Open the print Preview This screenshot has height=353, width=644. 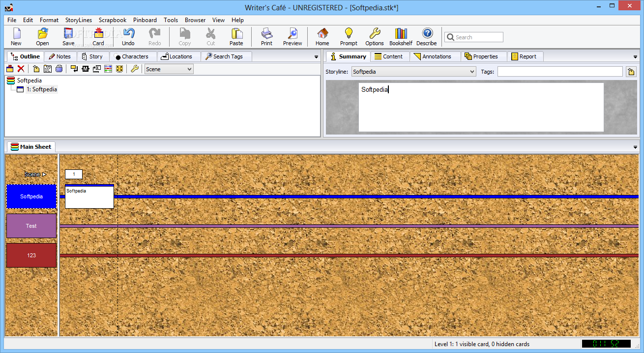point(293,37)
